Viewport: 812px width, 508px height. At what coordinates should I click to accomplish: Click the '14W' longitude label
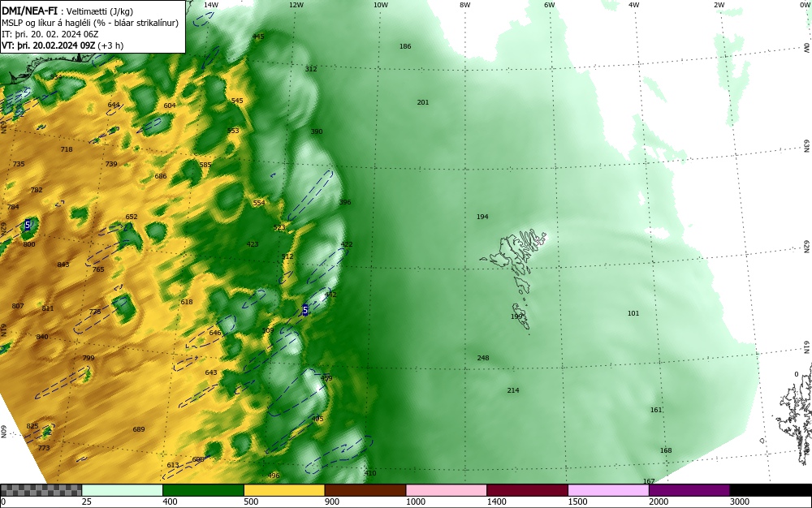(211, 5)
